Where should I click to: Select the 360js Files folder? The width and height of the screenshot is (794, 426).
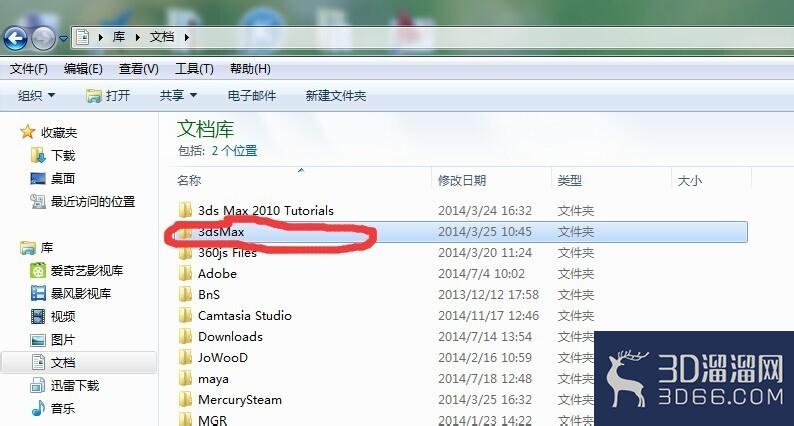tap(227, 252)
